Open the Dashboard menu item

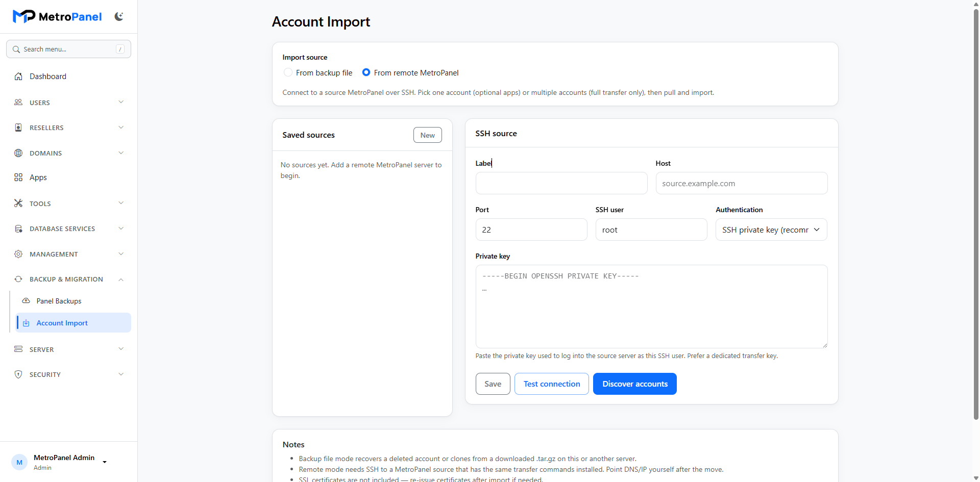[68, 77]
